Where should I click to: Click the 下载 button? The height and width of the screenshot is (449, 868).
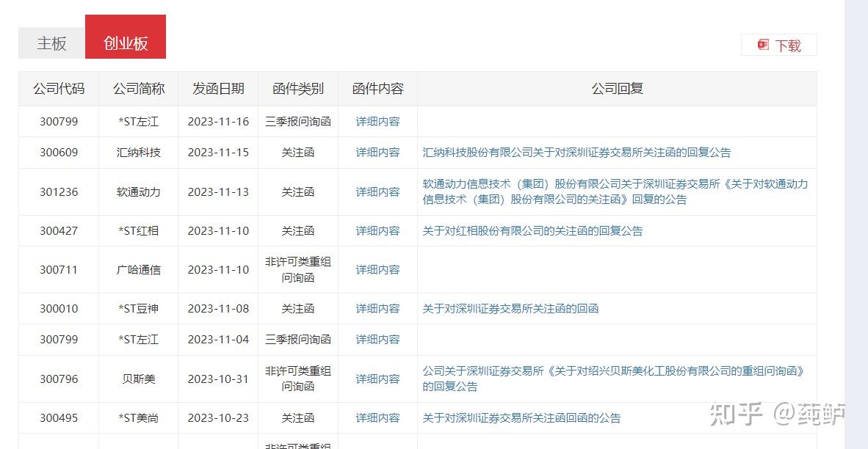(779, 45)
